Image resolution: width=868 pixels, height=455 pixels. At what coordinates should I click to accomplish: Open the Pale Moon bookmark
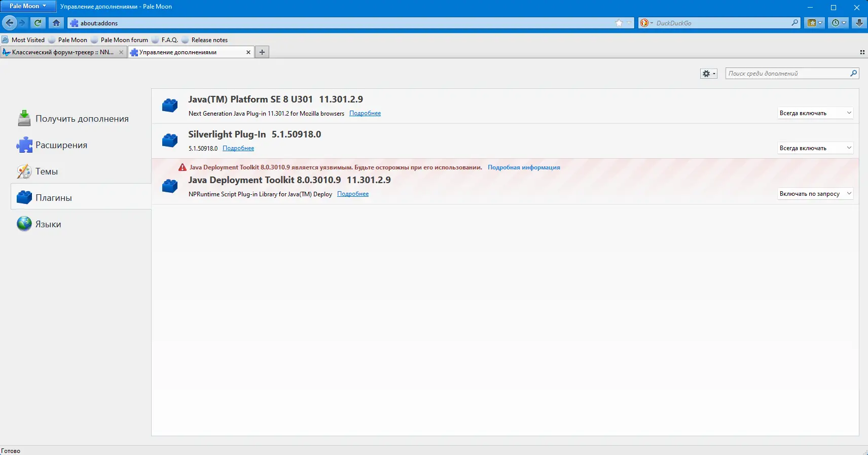click(x=68, y=40)
